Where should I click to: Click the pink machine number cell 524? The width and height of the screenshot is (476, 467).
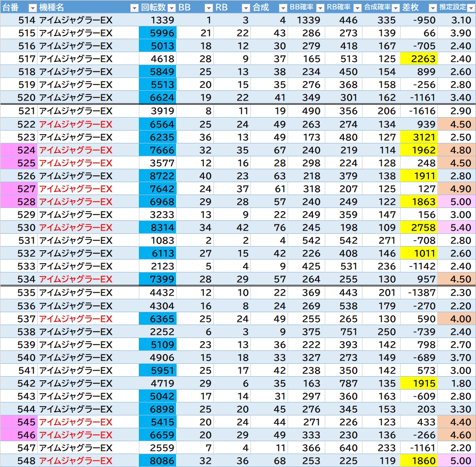pyautogui.click(x=19, y=150)
